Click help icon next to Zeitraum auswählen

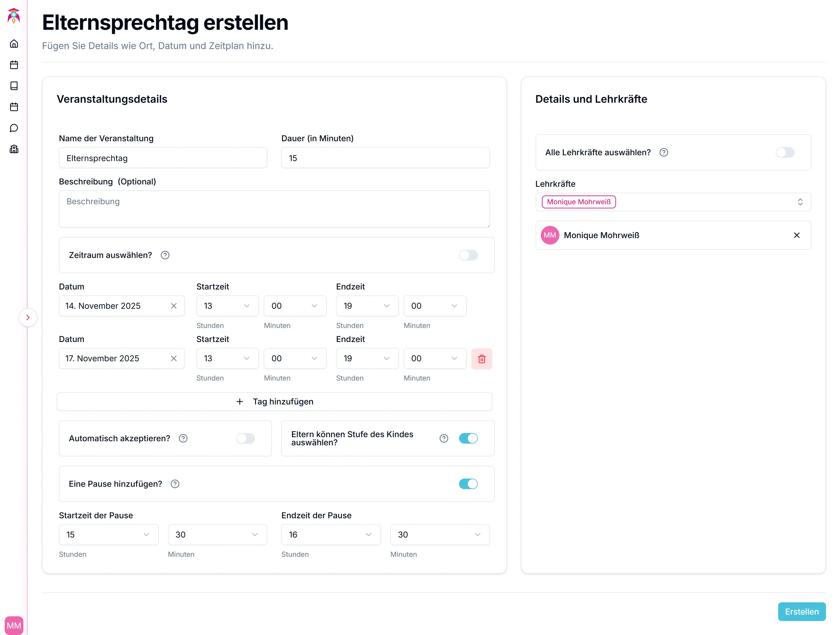[165, 255]
